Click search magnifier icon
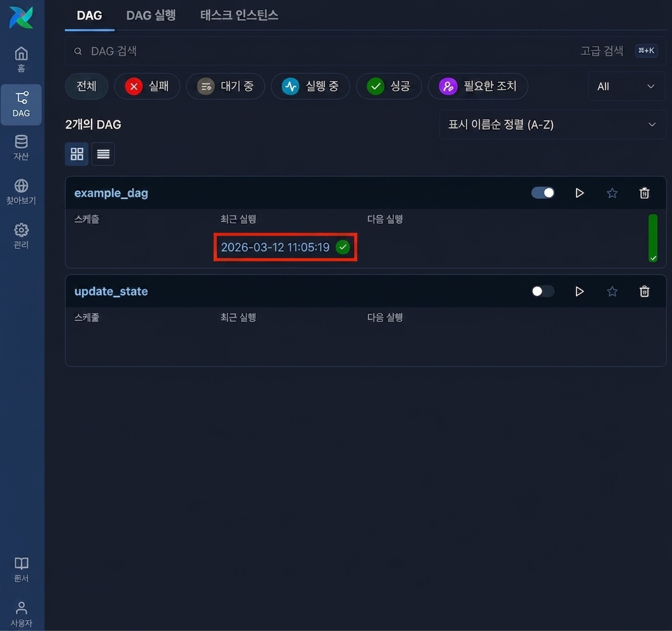The height and width of the screenshot is (631, 672). (x=78, y=52)
